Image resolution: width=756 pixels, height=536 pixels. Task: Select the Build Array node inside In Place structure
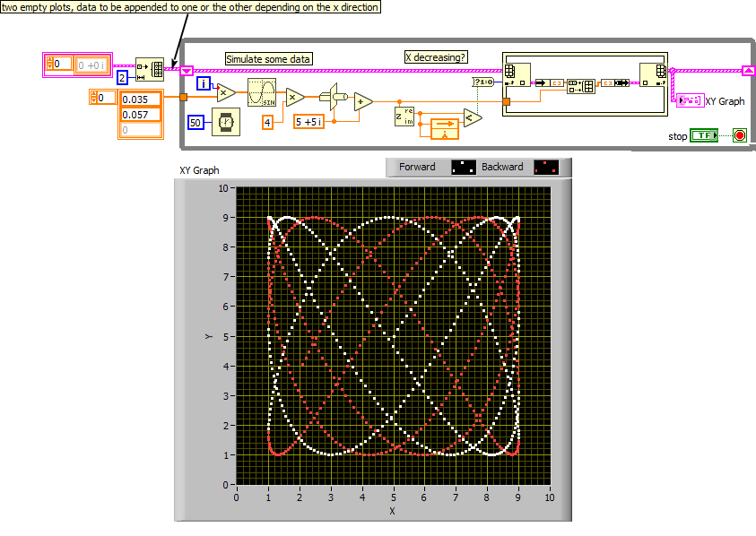[x=581, y=86]
